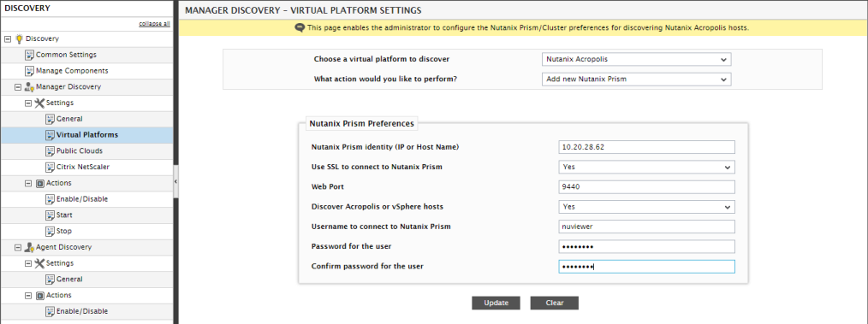This screenshot has height=324, width=868.
Task: Select Stop under Manager Discovery Actions
Action: (x=63, y=231)
